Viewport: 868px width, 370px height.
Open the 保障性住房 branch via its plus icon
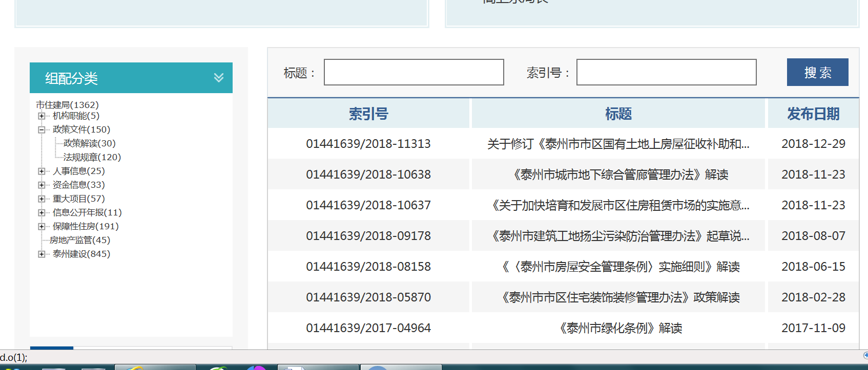(42, 227)
